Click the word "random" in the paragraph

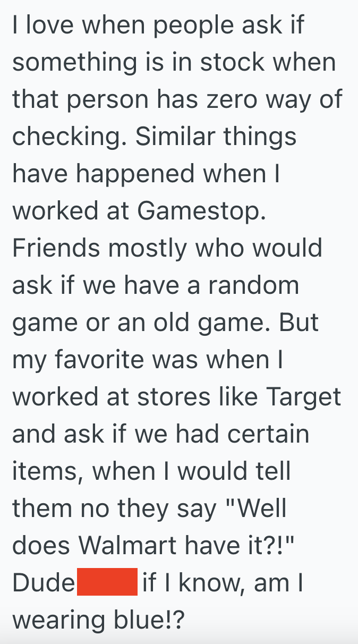(253, 285)
